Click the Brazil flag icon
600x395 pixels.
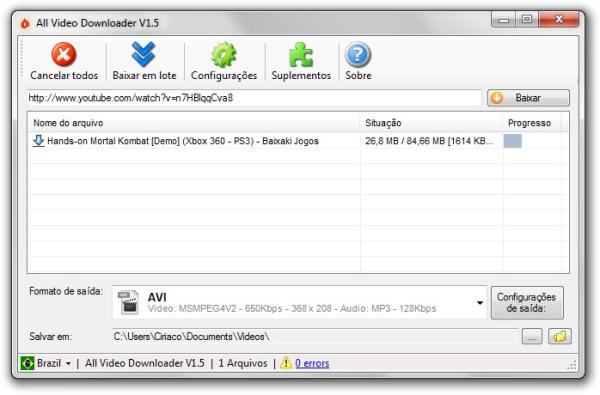pos(27,363)
